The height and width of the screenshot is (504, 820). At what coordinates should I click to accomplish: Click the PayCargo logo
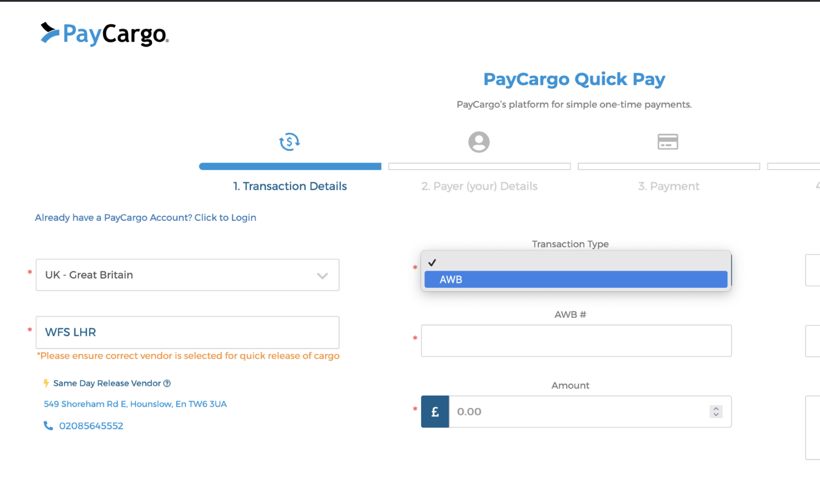click(x=105, y=34)
